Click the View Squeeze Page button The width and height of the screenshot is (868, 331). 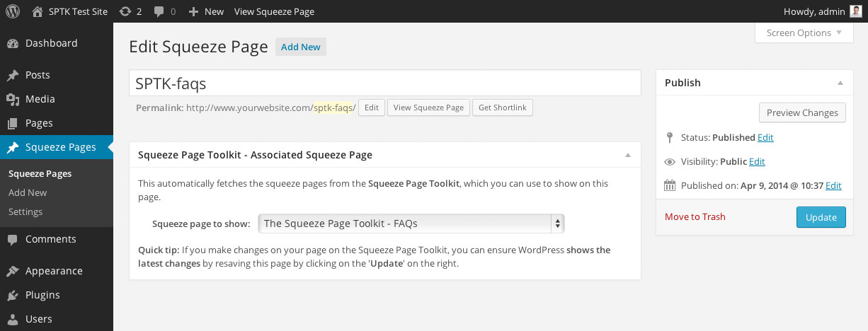pyautogui.click(x=428, y=108)
